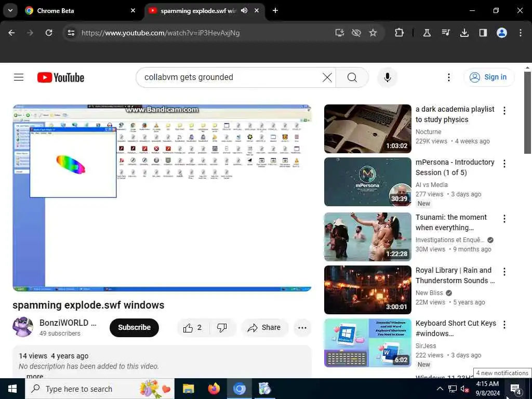This screenshot has width=532, height=399.
Task: Run search with the magnifier button
Action: tap(352, 77)
